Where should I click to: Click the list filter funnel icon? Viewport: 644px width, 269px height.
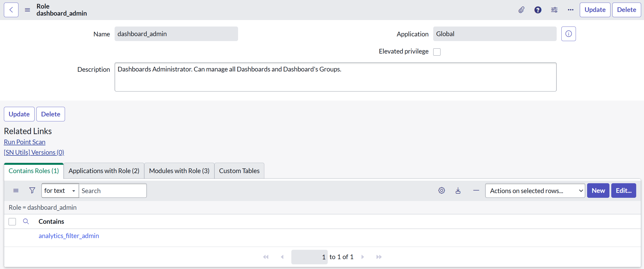point(32,191)
